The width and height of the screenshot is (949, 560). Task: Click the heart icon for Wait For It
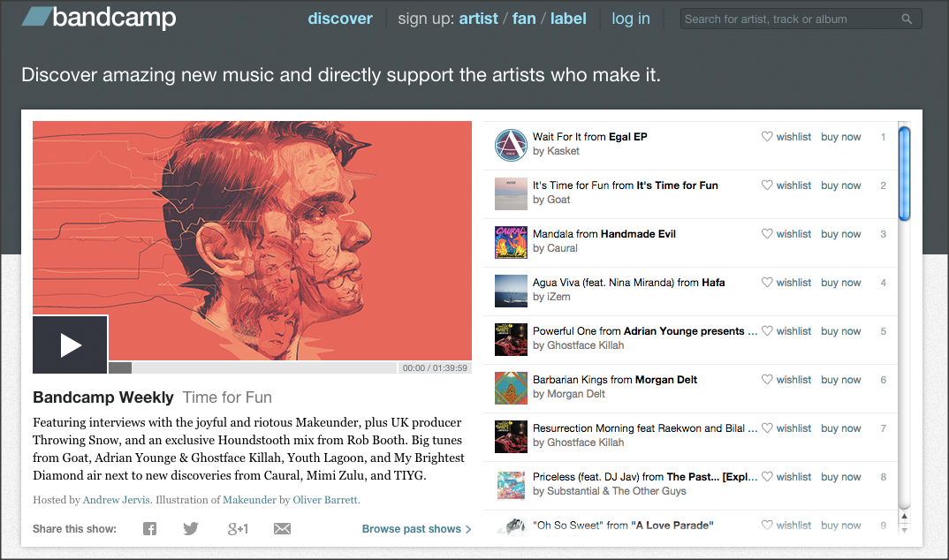tap(767, 137)
